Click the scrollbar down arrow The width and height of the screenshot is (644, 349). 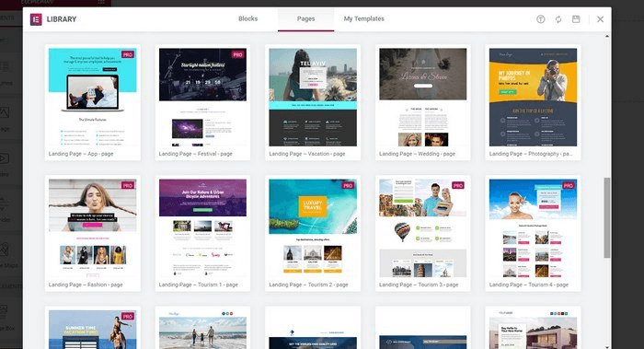pos(607,347)
